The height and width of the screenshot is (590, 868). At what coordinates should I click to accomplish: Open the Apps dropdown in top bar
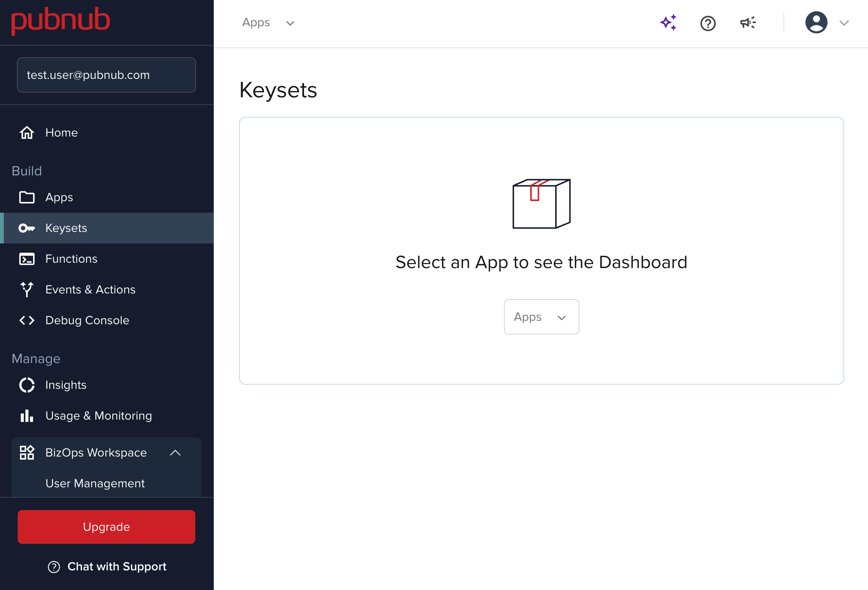tap(268, 23)
